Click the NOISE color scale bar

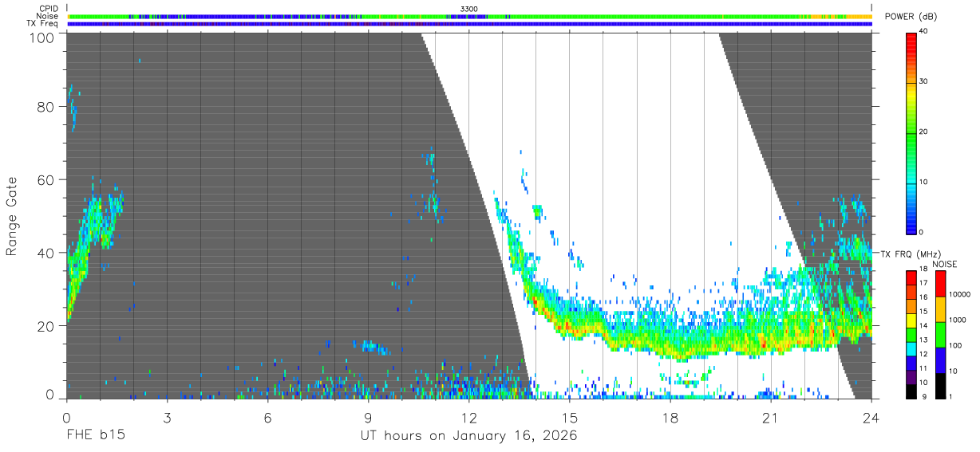pos(940,335)
